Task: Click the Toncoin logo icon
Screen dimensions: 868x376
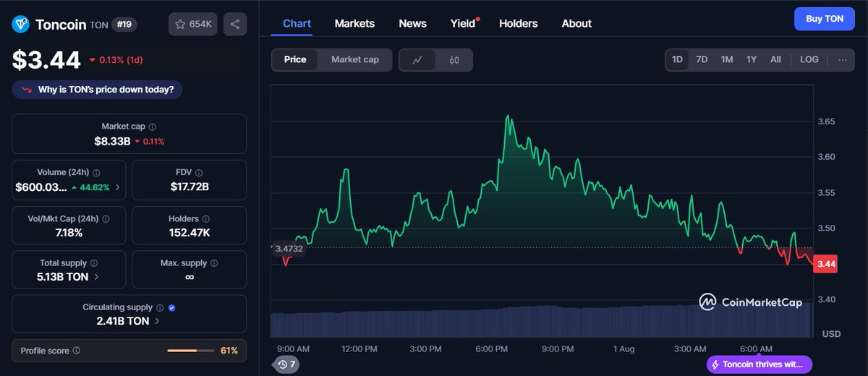Action: 20,24
